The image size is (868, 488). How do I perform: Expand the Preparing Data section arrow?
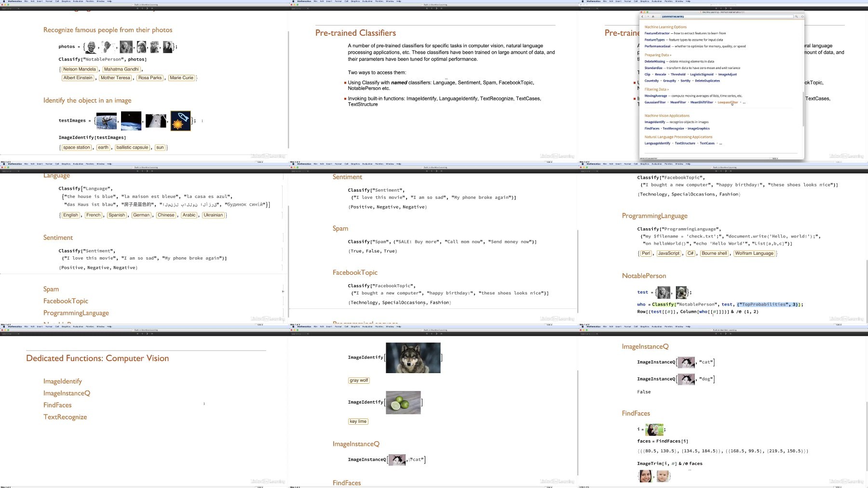(x=670, y=55)
